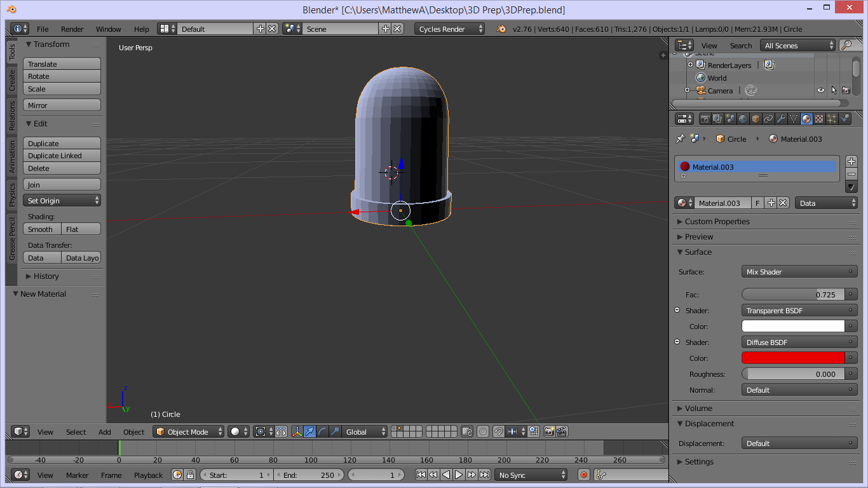Toggle Camera renderability in outliner

click(x=846, y=90)
